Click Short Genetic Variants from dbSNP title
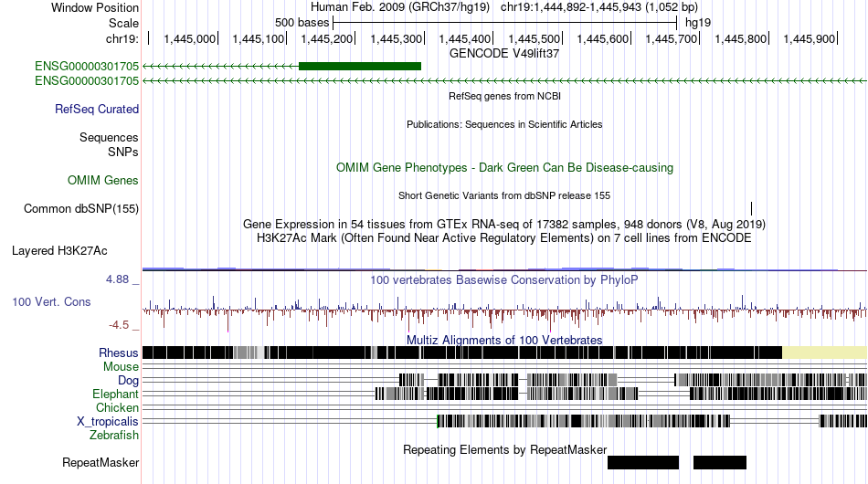This screenshot has width=868, height=484. point(504,195)
